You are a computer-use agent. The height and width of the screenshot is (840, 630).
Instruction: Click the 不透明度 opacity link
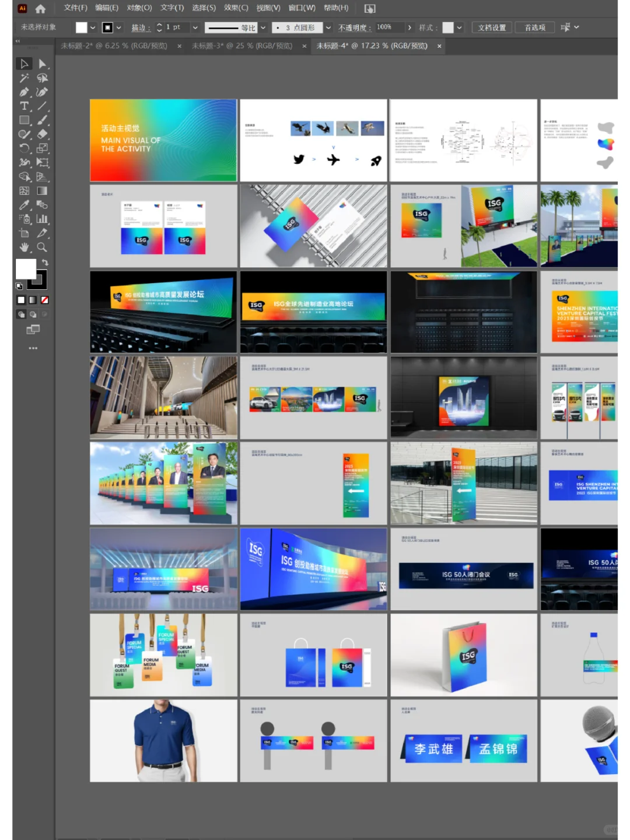(354, 27)
